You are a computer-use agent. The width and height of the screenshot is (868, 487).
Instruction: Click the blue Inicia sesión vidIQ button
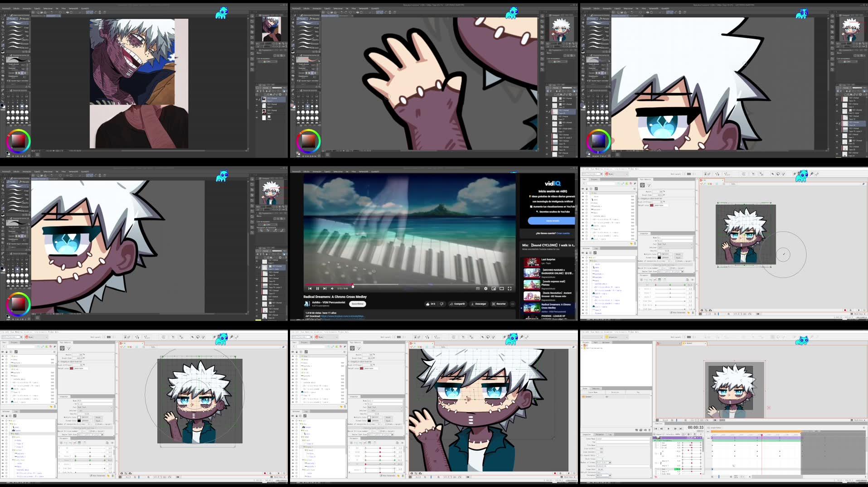click(x=552, y=221)
